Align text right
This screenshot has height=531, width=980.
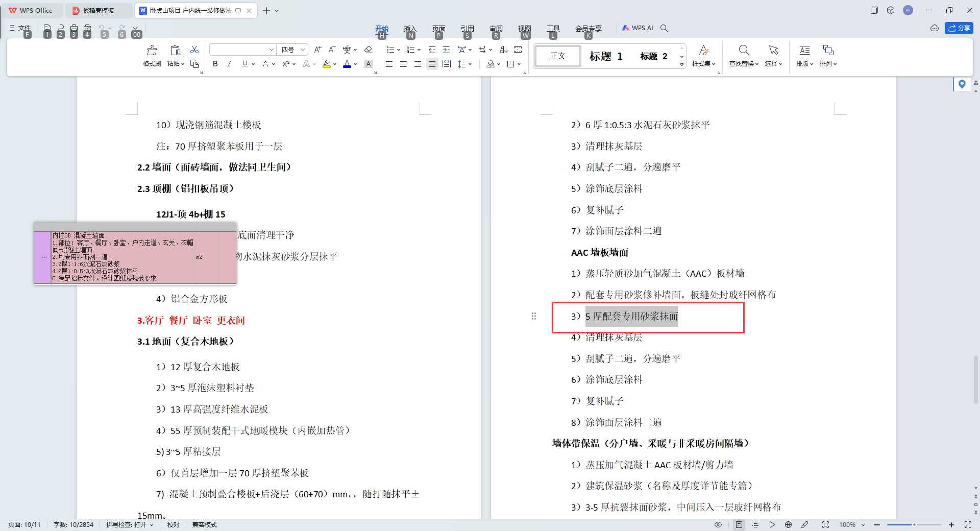(x=418, y=64)
